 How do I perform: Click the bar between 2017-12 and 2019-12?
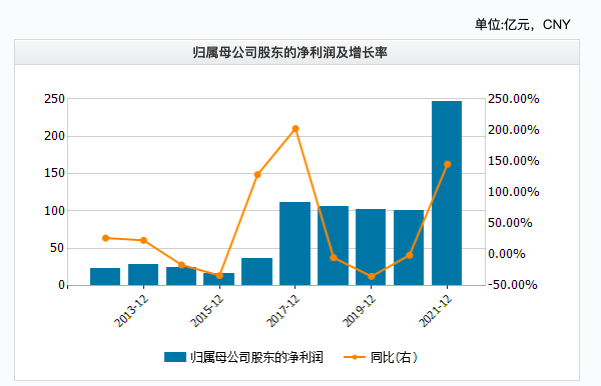tap(333, 246)
